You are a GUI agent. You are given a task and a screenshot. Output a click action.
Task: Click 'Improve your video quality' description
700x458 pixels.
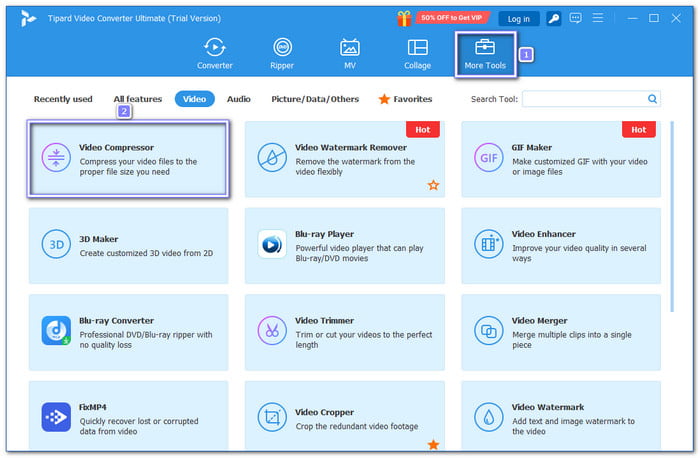coord(579,253)
